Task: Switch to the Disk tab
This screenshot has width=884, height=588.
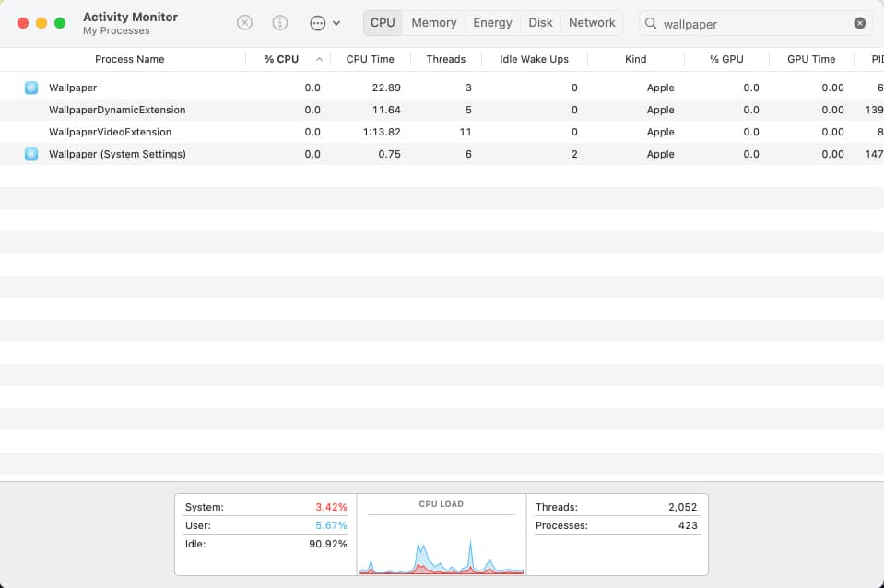Action: point(540,22)
